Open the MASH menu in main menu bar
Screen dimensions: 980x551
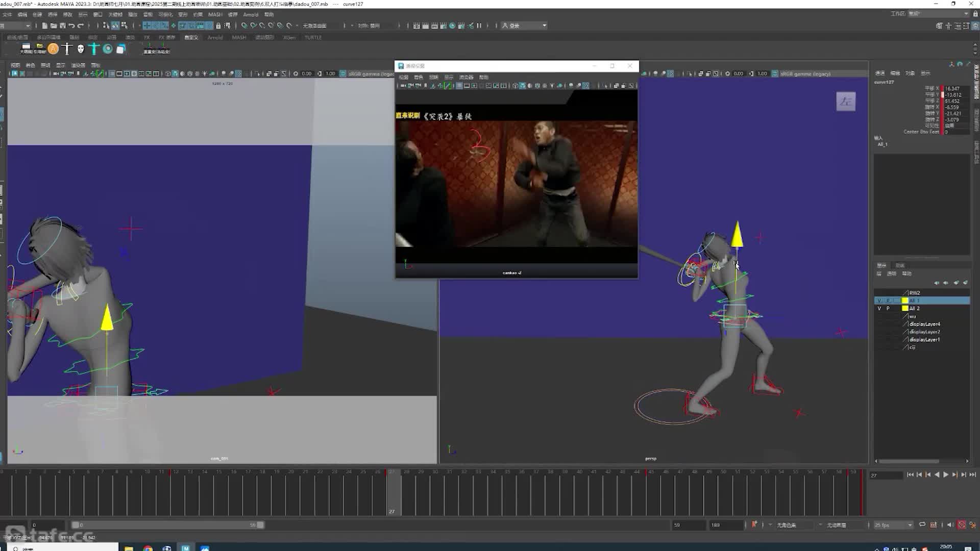(x=215, y=14)
